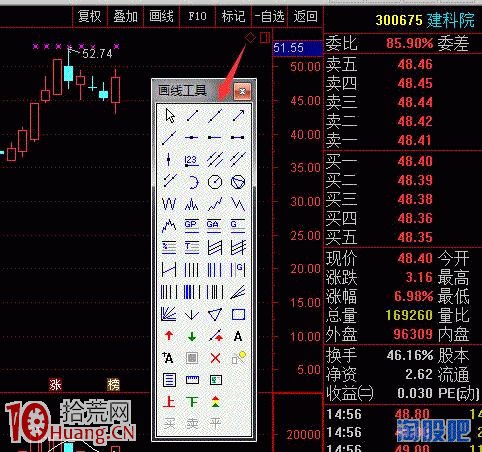This screenshot has height=452, width=482.
Task: Select the green 下 marker tool
Action: [192, 402]
